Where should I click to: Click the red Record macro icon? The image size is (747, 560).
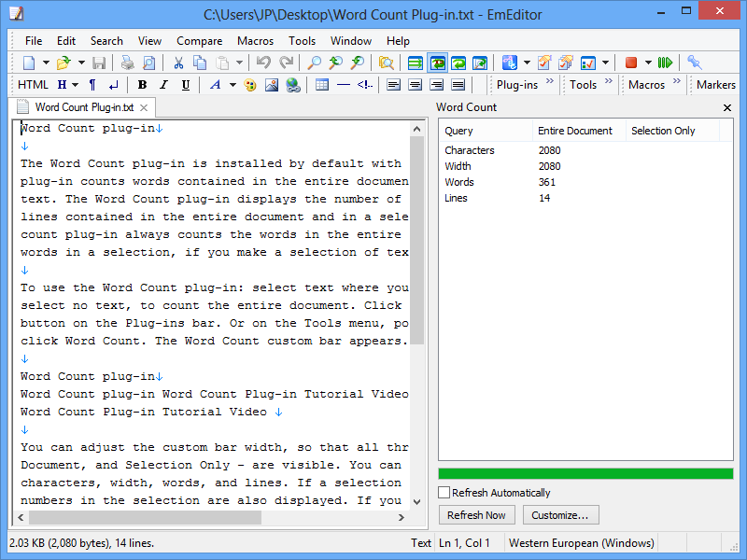(631, 63)
